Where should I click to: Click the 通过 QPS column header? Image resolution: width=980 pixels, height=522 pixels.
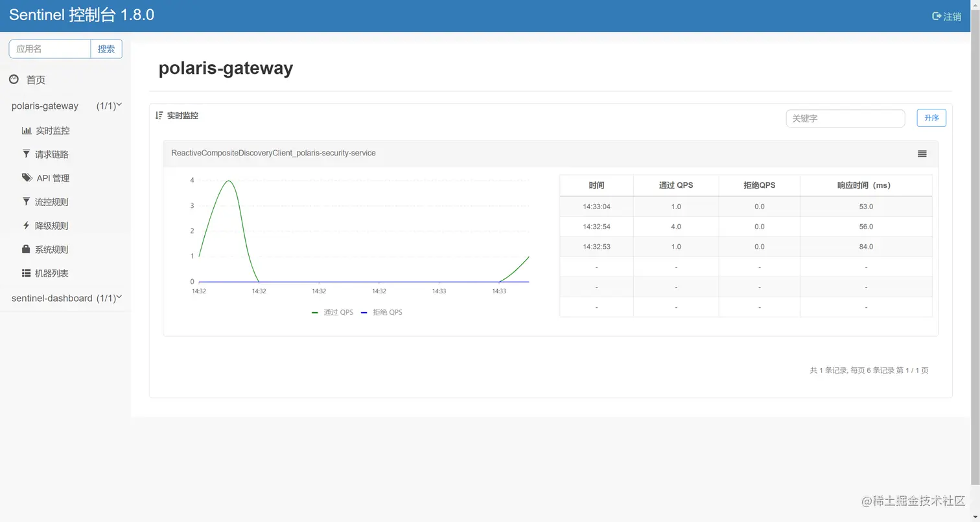676,185
